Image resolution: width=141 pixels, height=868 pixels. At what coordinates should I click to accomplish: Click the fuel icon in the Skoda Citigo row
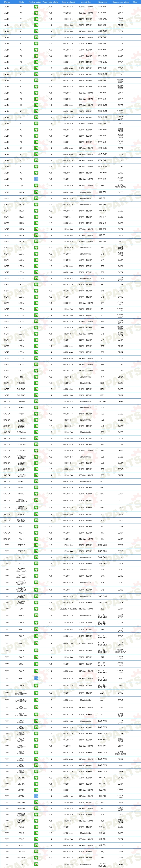coord(36,401)
